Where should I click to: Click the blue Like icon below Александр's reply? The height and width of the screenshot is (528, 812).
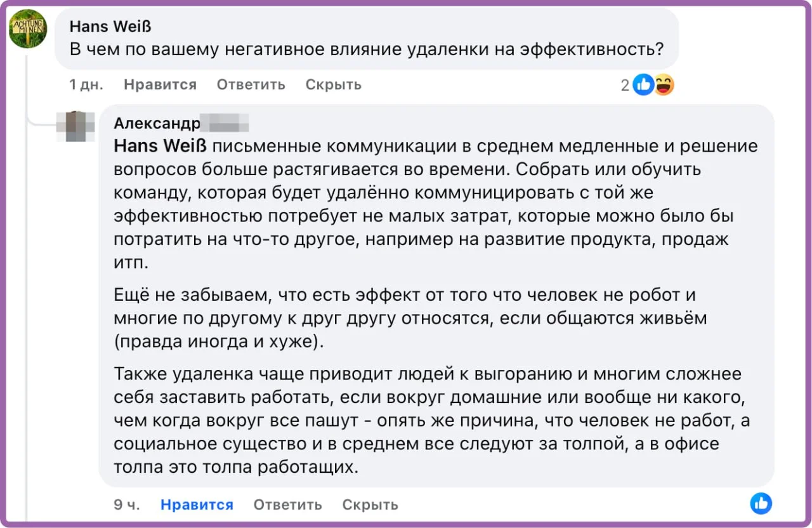point(761,503)
